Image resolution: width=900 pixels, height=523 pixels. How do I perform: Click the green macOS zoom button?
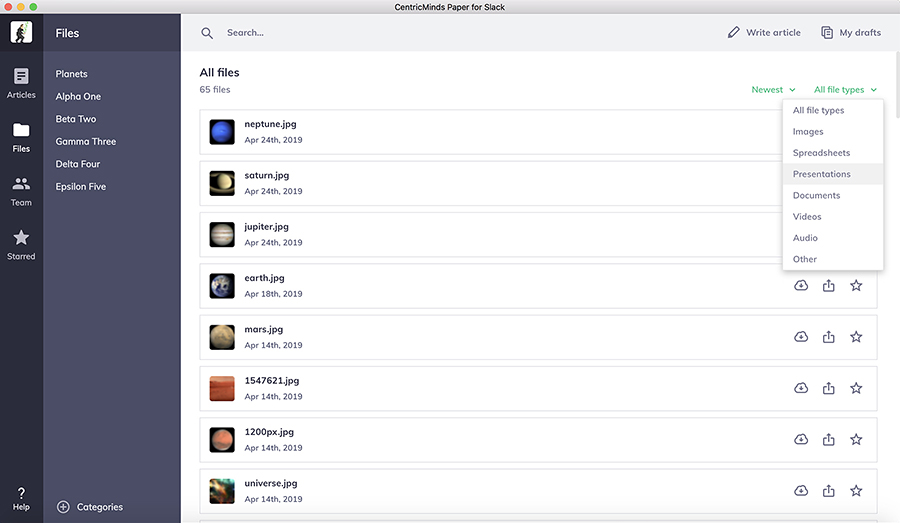click(33, 7)
